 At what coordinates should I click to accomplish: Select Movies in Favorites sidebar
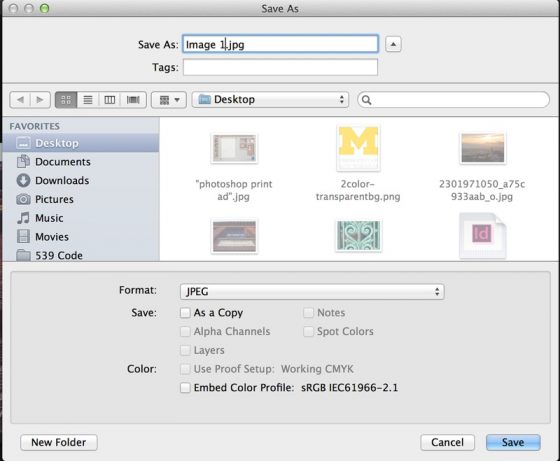[x=81, y=237]
